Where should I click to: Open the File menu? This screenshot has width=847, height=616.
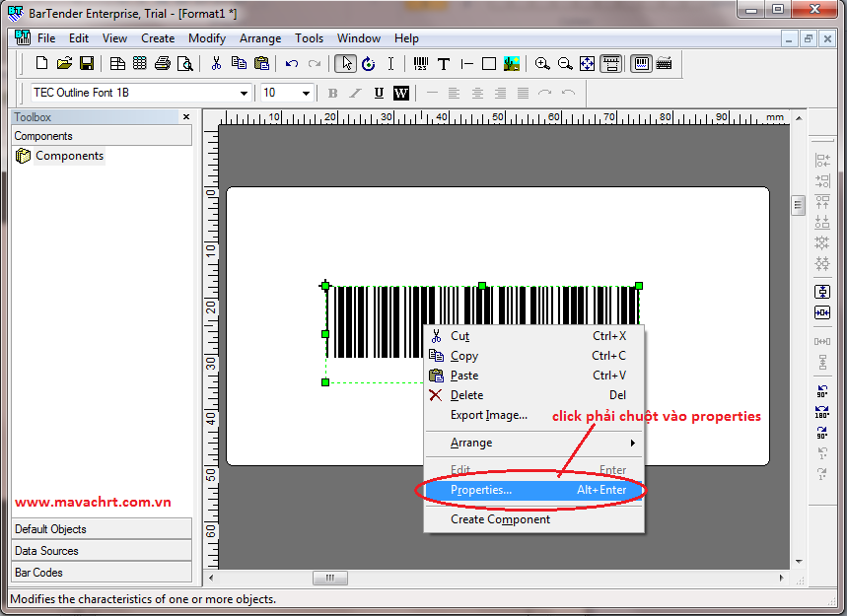(46, 38)
